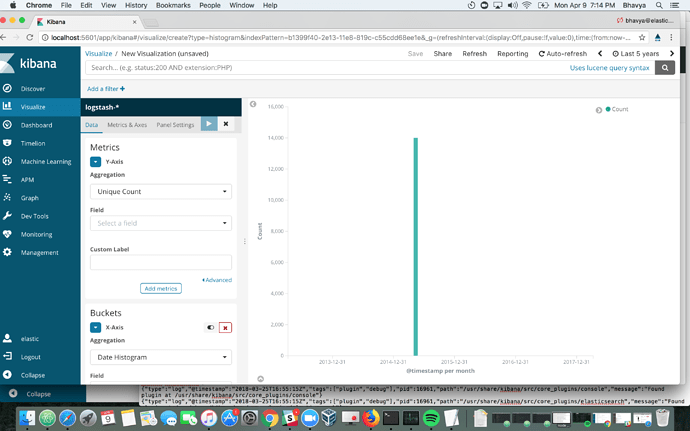690x431 pixels.
Task: Open the Unique Count aggregation dropdown
Action: point(161,192)
